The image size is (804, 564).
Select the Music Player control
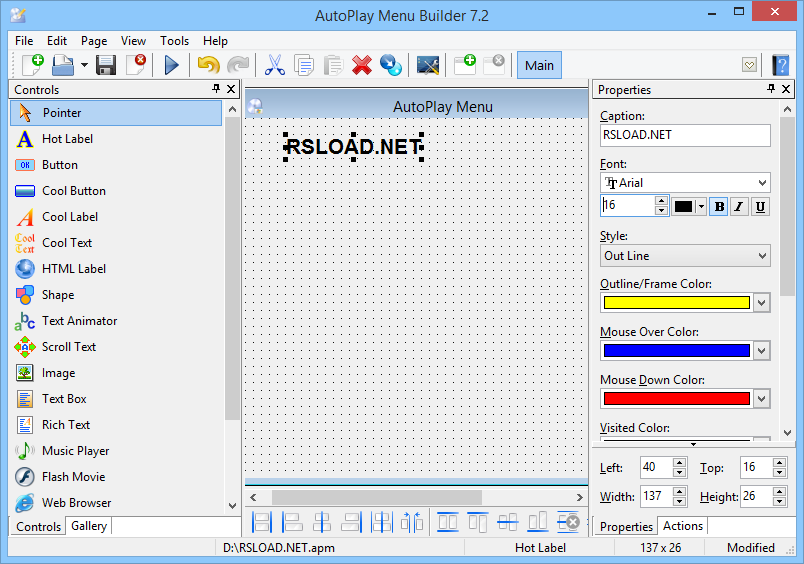[x=116, y=451]
